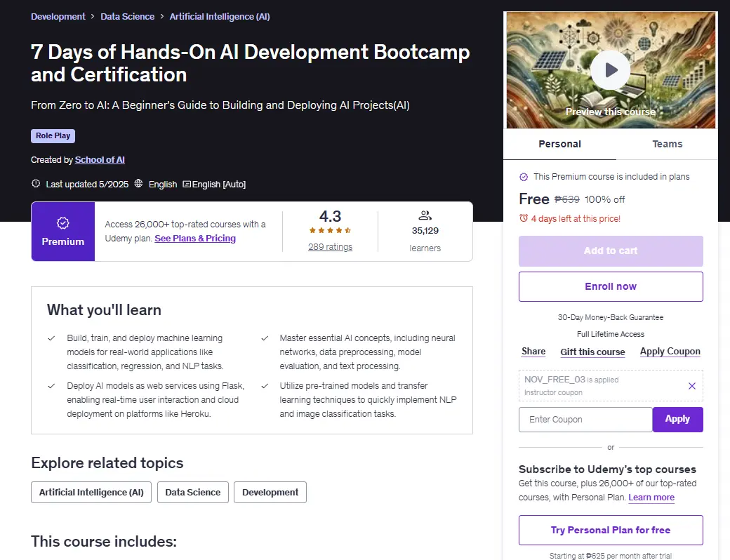Click the last updated badge icon
The width and height of the screenshot is (730, 560).
[x=36, y=183]
